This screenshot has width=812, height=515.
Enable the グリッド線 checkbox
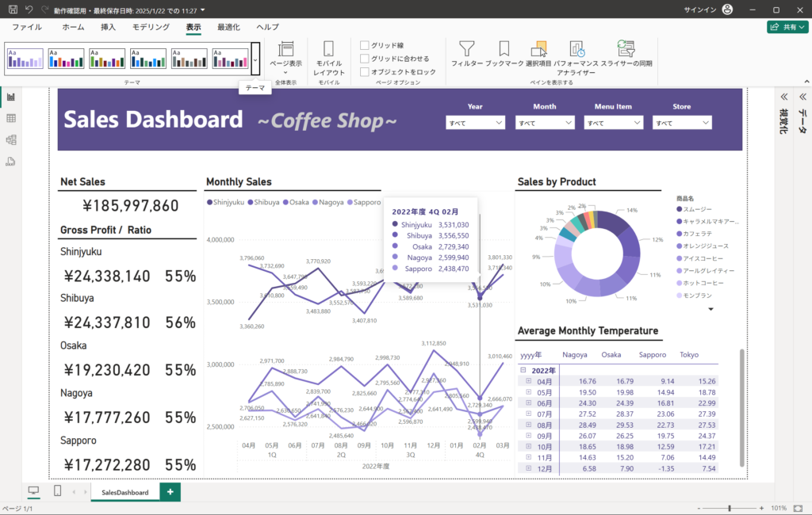(x=365, y=46)
